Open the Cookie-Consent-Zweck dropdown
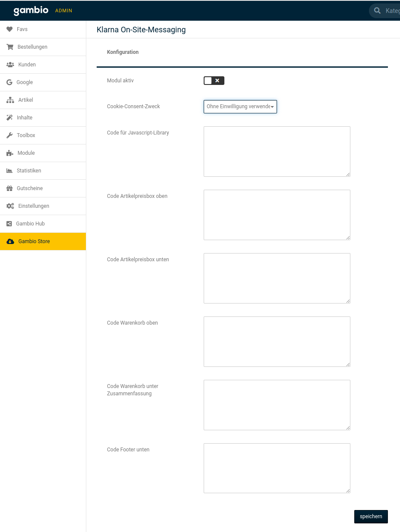Screen dimensions: 400x532 coord(240,106)
